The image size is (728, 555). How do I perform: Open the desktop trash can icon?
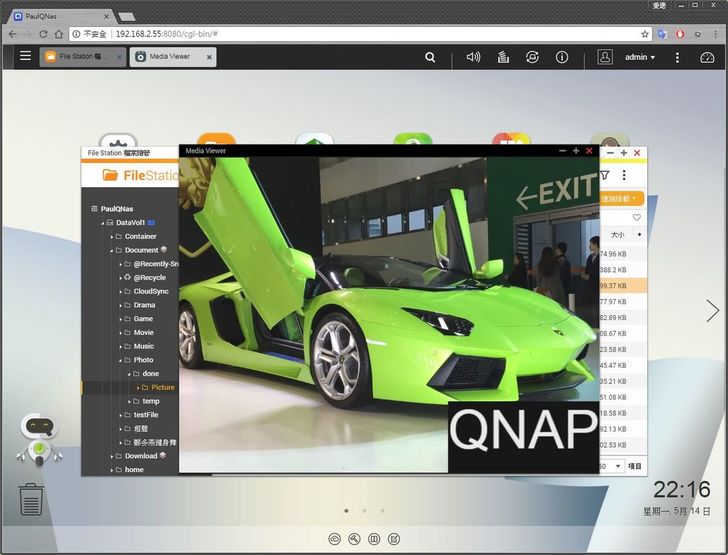click(31, 498)
